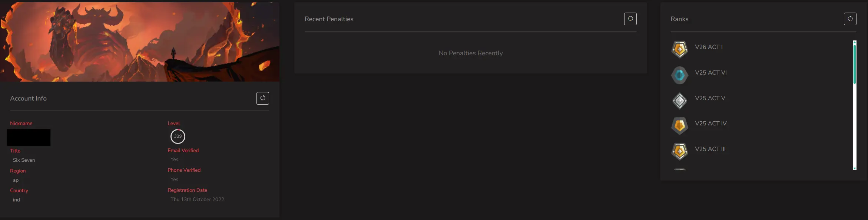This screenshot has width=868, height=220.
Task: Click the V25 ACT IV rank badge
Action: coord(680,126)
